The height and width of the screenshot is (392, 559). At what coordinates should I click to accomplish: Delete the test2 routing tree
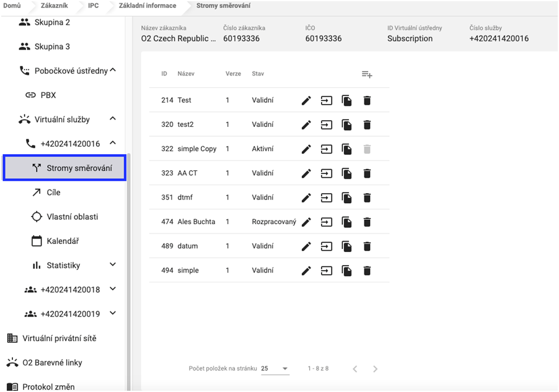tap(367, 124)
